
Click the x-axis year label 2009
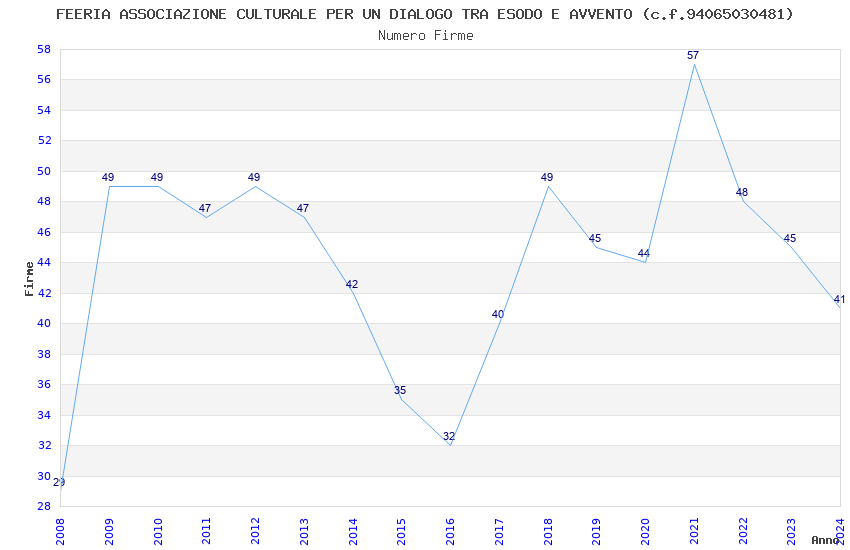click(x=109, y=531)
